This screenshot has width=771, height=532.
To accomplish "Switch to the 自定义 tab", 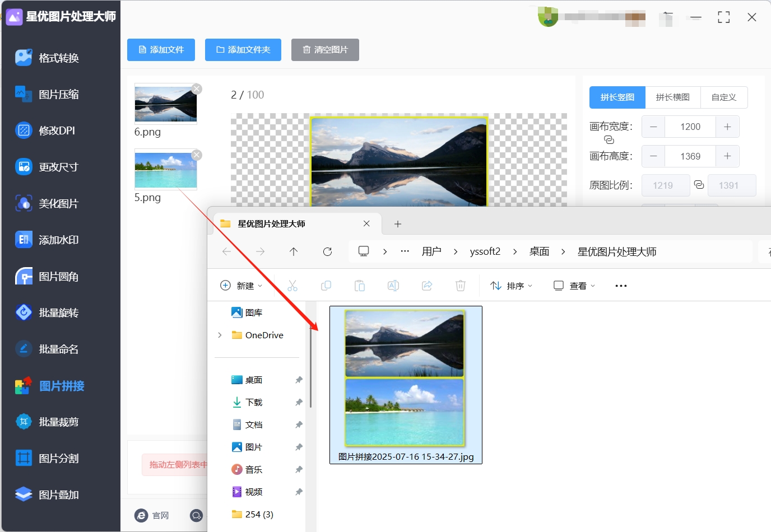I will click(724, 97).
